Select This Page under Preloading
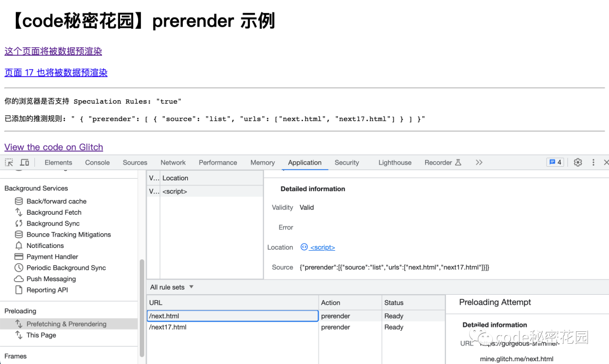The height and width of the screenshot is (364, 609). click(x=39, y=335)
